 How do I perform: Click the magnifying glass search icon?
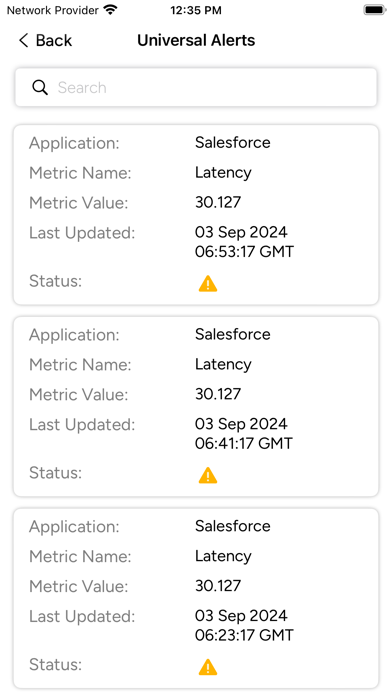pos(40,87)
